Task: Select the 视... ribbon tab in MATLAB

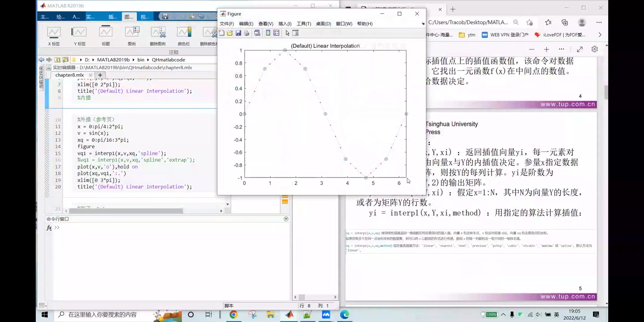Action: tap(144, 17)
